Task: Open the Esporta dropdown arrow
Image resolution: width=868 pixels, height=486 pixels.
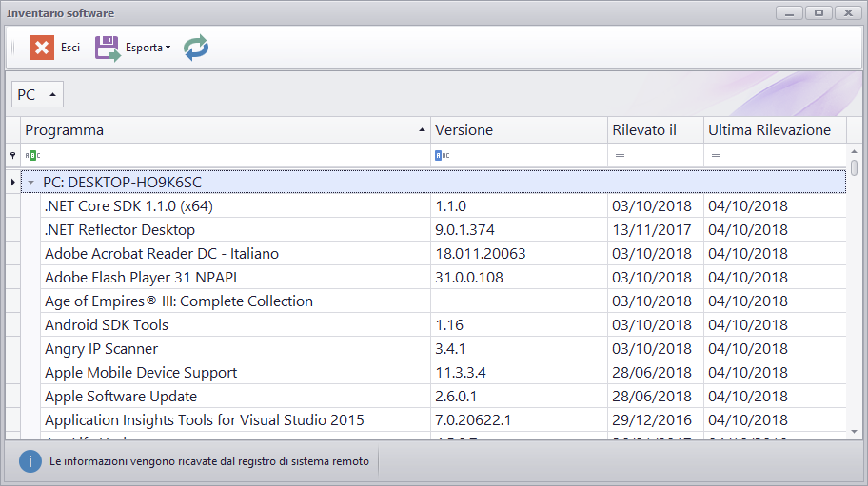Action: point(168,48)
